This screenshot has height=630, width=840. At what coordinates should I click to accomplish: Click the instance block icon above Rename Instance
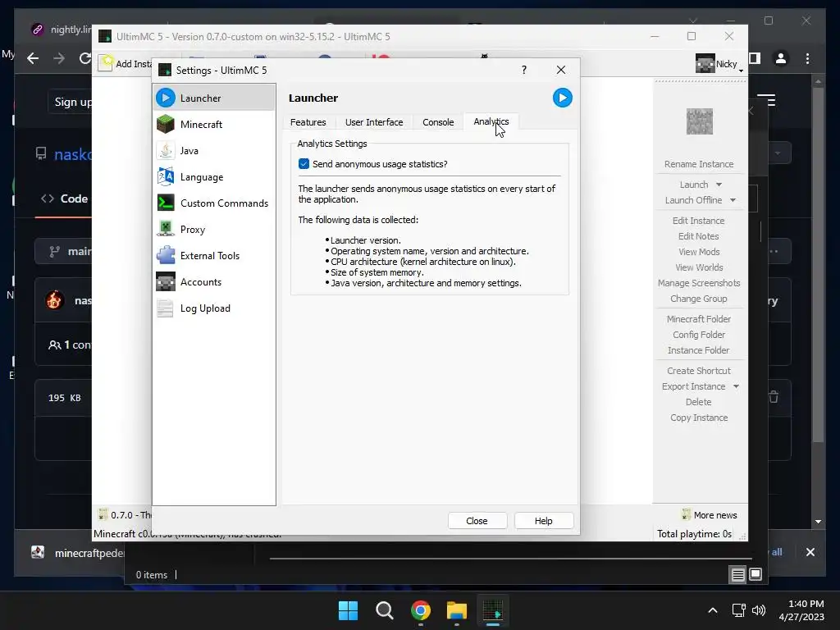[x=699, y=121]
